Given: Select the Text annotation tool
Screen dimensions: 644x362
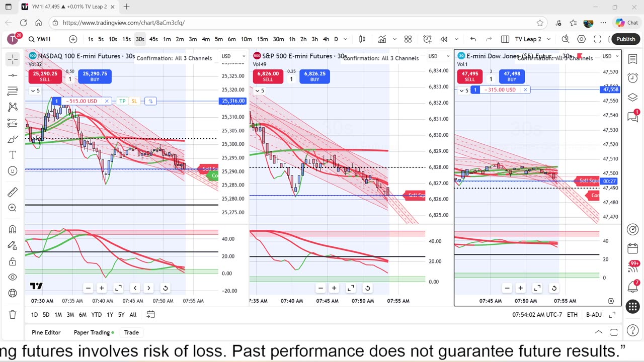Looking at the screenshot, I should [x=13, y=155].
